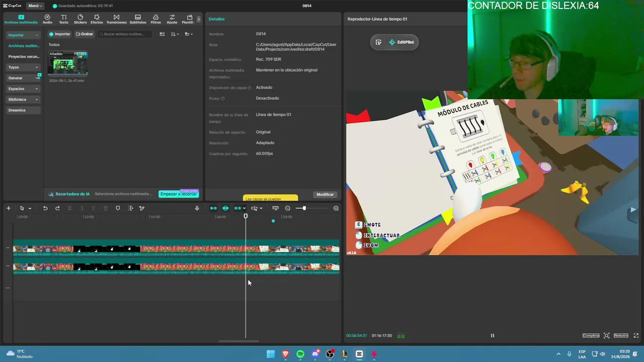644x362 pixels.
Task: Take a snapshot of the preview frame
Action: coord(607,335)
